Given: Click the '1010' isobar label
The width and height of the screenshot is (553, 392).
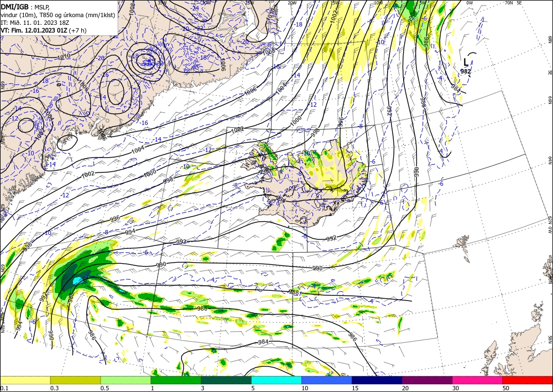Looking at the screenshot, I should [x=64, y=56].
